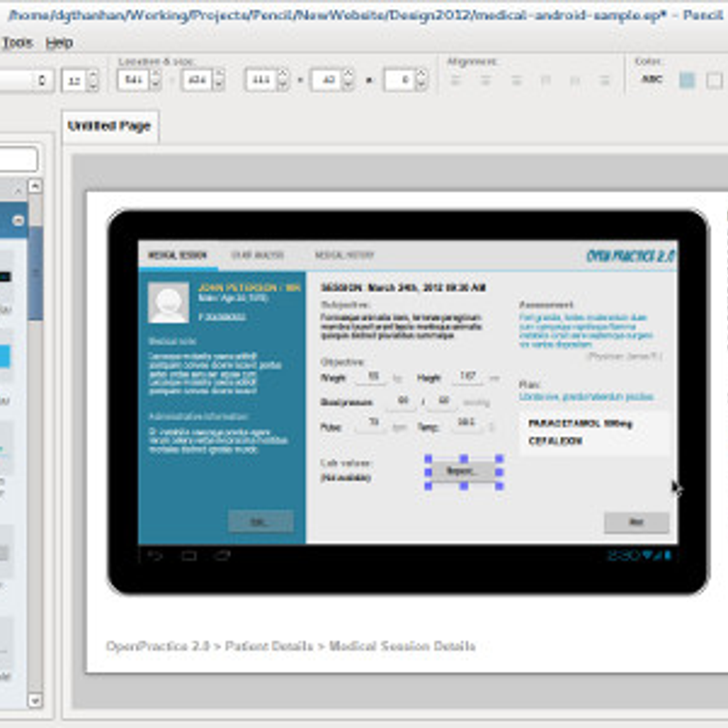Screen dimensions: 728x728
Task: Decrease the font size value 12
Action: click(93, 86)
